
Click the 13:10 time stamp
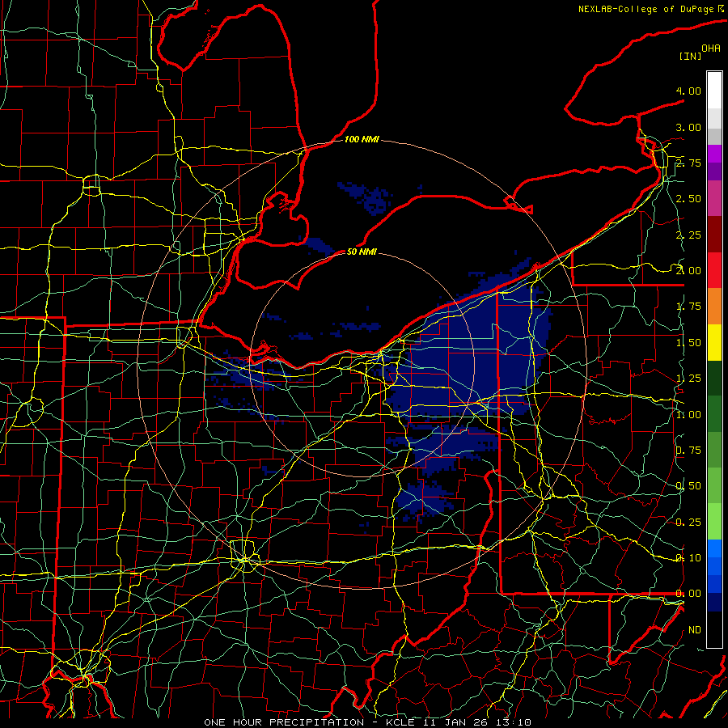click(x=515, y=722)
